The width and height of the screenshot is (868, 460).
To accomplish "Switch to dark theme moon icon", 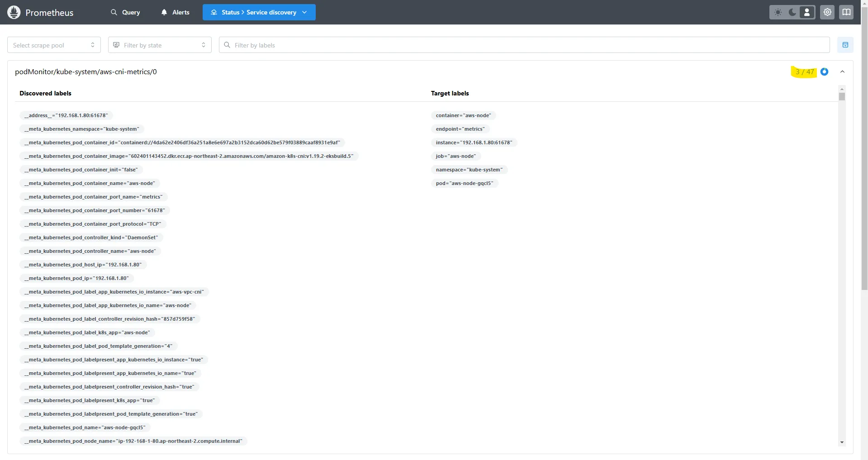I will pos(792,12).
